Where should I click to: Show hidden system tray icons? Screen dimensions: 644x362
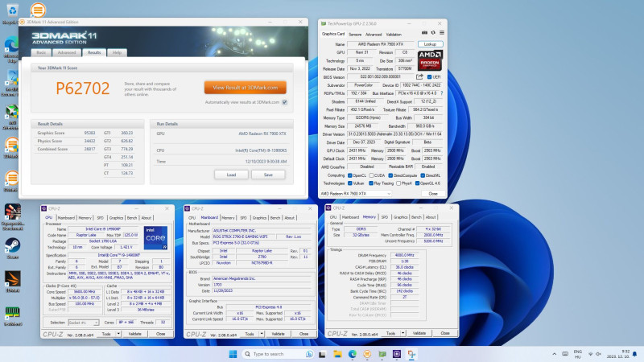click(555, 354)
